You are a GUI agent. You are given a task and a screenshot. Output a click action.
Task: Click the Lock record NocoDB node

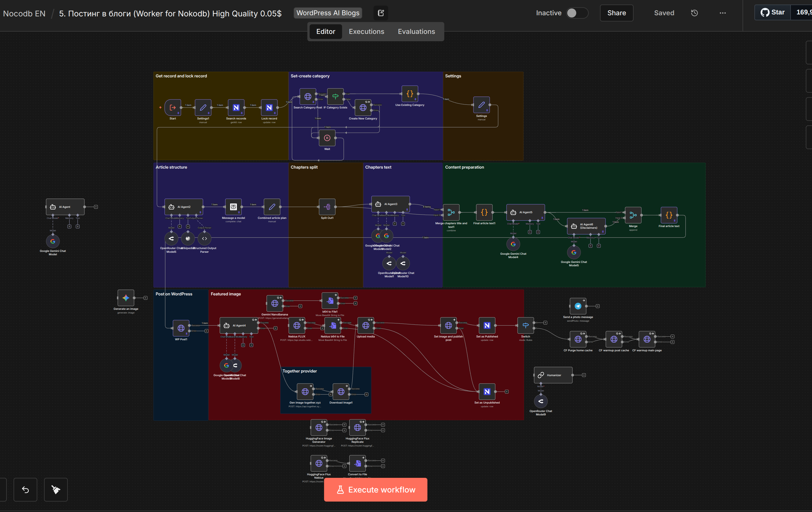pos(269,108)
